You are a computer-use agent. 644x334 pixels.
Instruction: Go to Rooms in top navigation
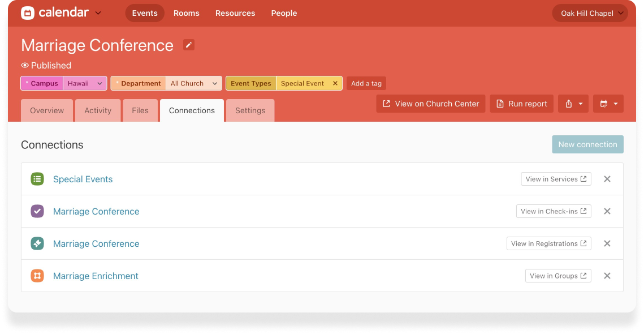pyautogui.click(x=186, y=13)
